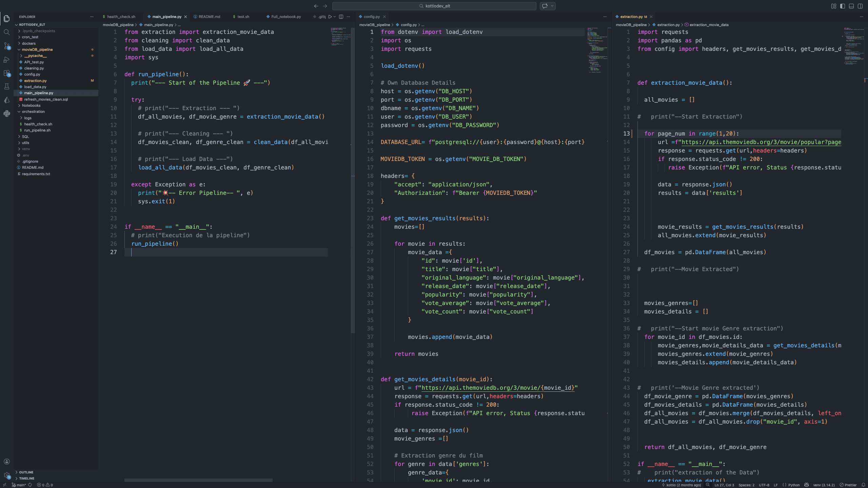Viewport: 868px width, 488px height.
Task: Click the kottiodev_elt command center search box
Action: pyautogui.click(x=434, y=6)
